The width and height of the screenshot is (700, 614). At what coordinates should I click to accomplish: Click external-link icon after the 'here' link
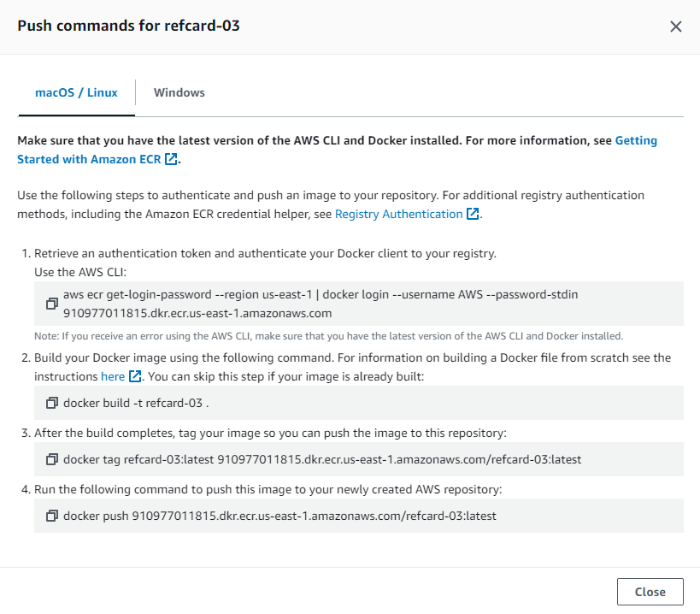click(135, 376)
